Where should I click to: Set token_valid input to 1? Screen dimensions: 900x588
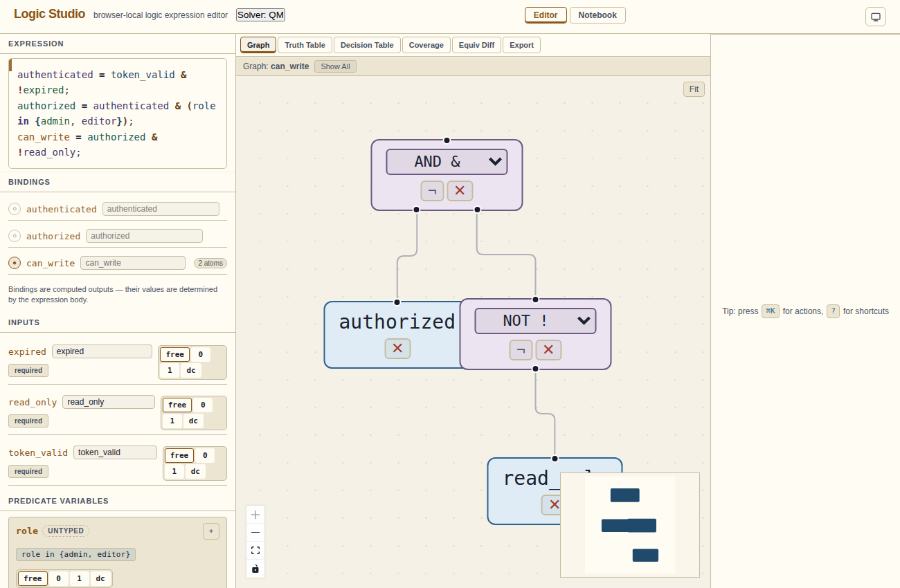tap(174, 471)
